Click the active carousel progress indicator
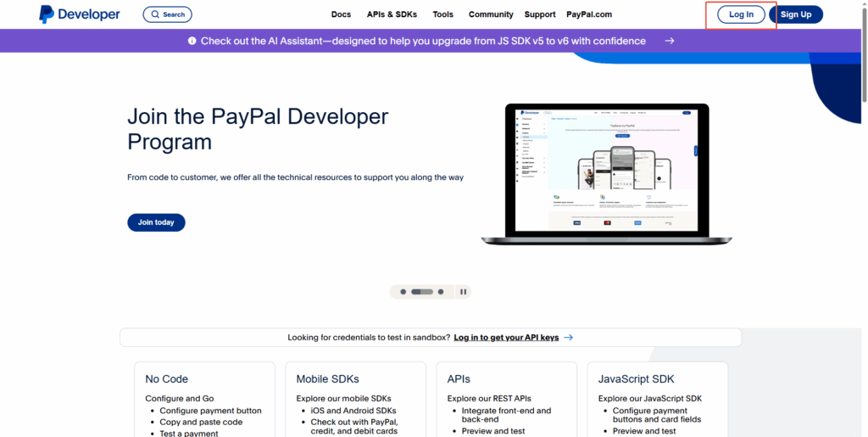The height and width of the screenshot is (437, 868). (421, 292)
